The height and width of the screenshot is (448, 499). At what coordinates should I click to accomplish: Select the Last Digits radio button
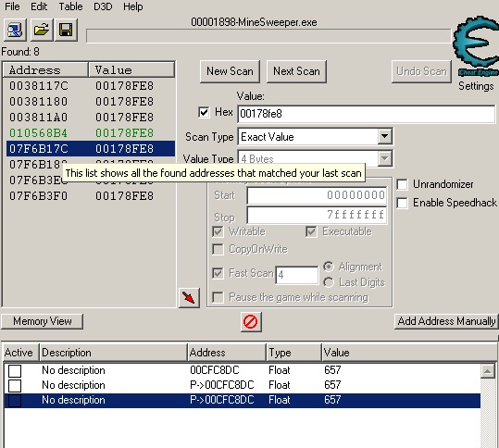(328, 282)
